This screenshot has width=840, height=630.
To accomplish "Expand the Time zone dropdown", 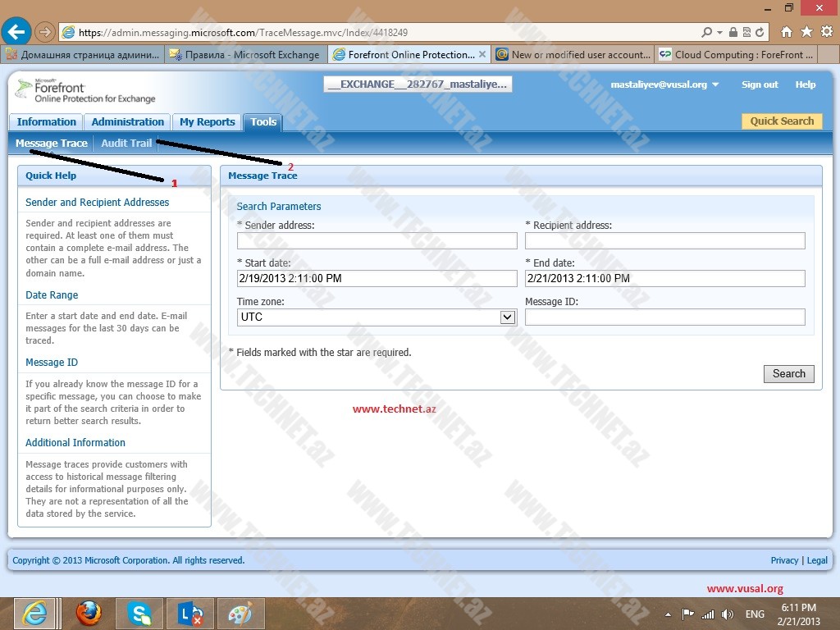I will click(508, 317).
